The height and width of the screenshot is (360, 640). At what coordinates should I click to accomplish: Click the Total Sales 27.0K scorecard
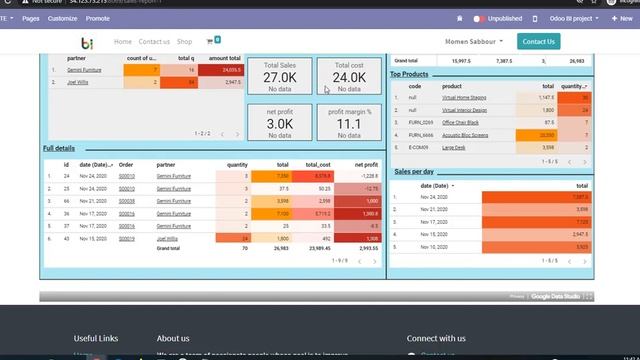[280, 76]
